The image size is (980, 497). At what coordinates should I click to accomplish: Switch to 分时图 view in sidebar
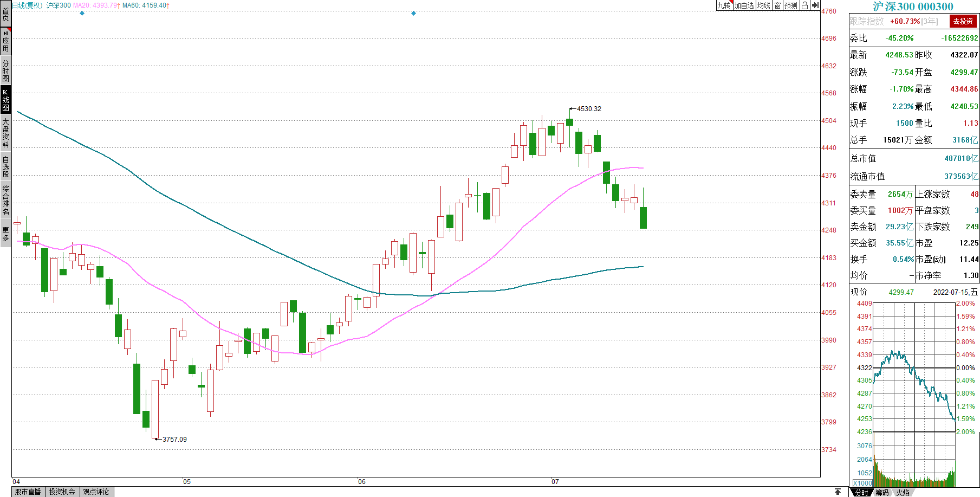point(5,70)
